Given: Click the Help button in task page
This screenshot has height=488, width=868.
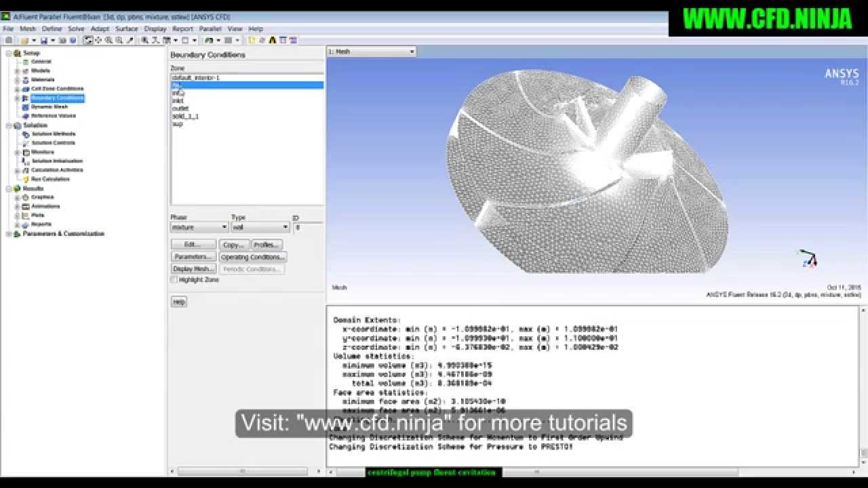Looking at the screenshot, I should (x=179, y=302).
